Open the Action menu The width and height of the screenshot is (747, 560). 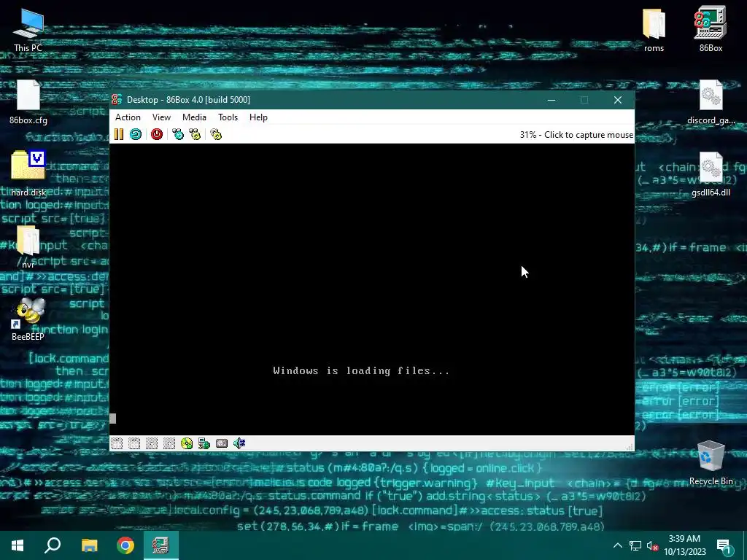[x=128, y=117]
